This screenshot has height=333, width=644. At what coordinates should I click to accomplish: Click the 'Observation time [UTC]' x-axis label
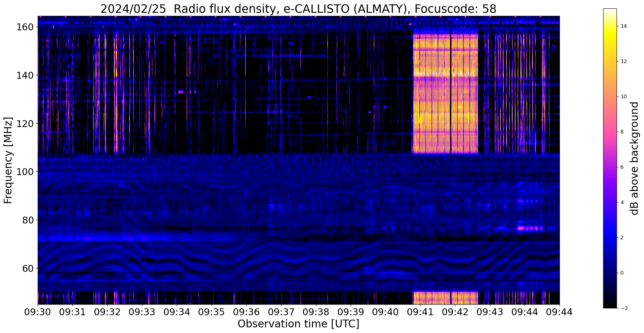tap(298, 324)
